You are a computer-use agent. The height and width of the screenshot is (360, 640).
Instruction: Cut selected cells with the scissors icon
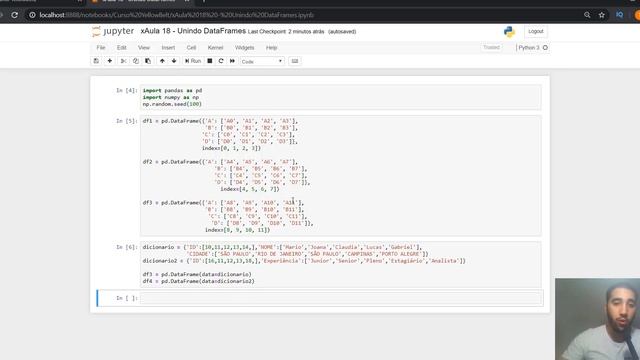click(x=123, y=61)
